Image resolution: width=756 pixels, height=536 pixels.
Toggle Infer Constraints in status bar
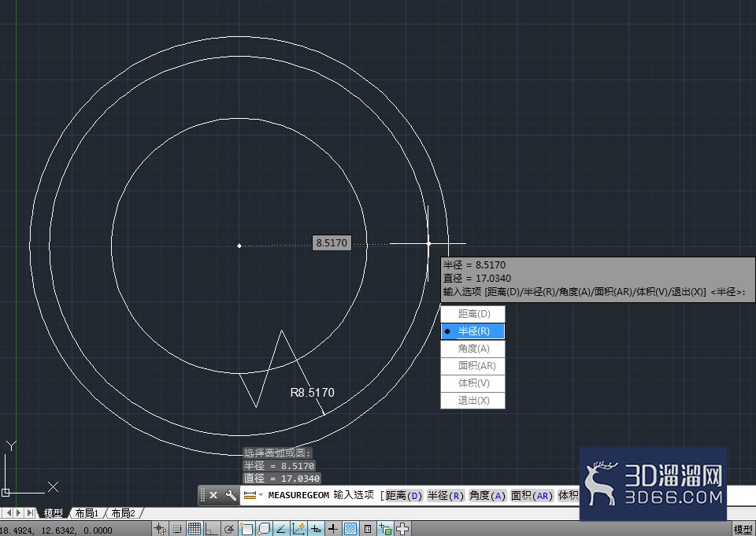160,529
